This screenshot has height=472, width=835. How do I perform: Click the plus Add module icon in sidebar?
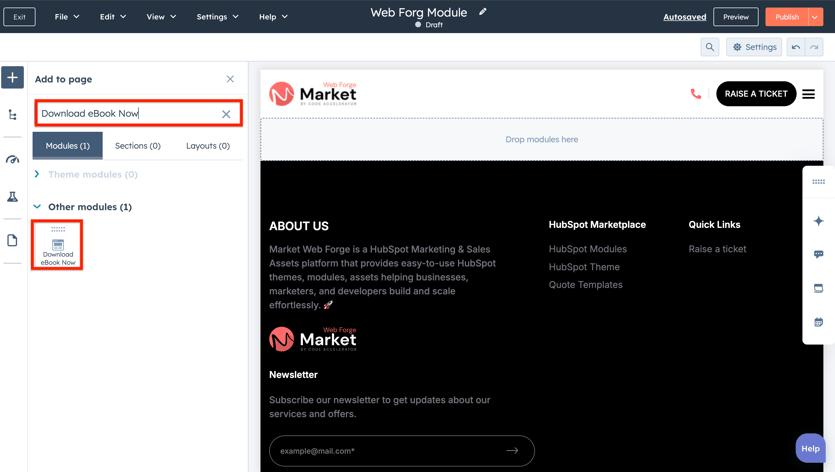(x=13, y=77)
